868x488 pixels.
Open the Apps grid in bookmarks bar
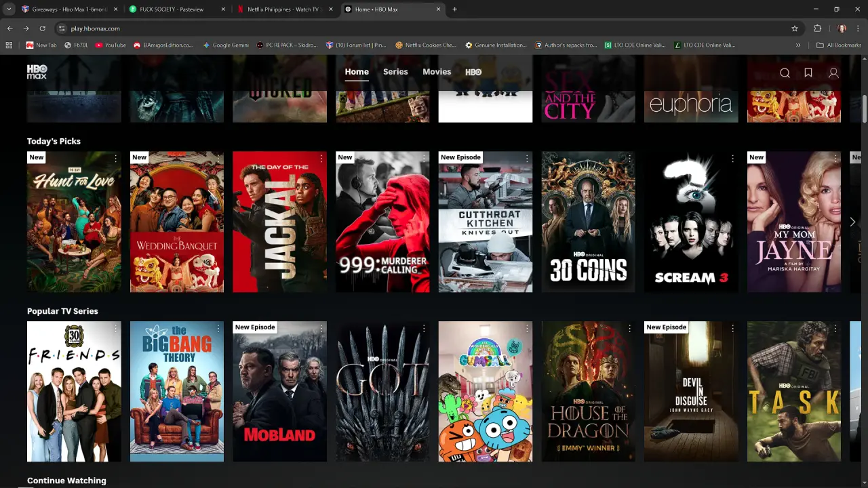click(9, 45)
